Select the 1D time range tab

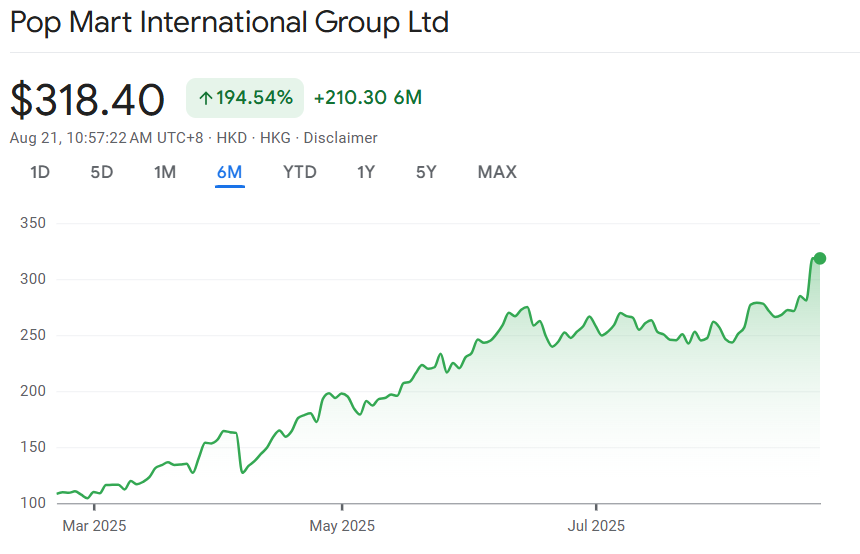[40, 172]
